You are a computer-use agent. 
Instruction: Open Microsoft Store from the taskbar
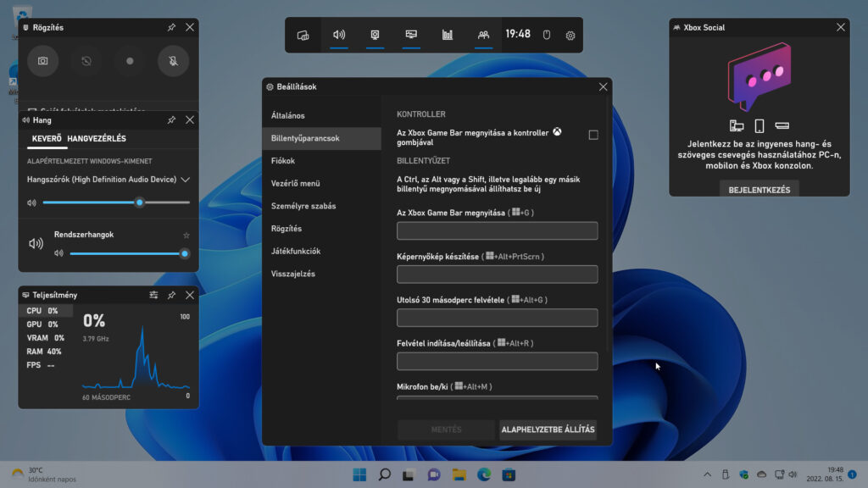coord(509,474)
